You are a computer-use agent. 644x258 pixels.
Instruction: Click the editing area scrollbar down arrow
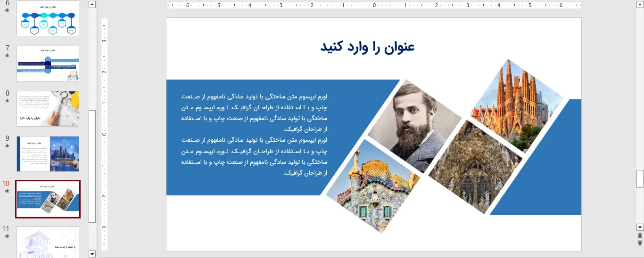tap(640, 227)
